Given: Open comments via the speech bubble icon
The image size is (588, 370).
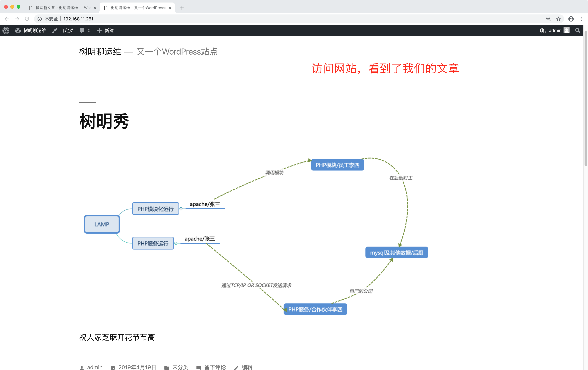Looking at the screenshot, I should (x=82, y=30).
